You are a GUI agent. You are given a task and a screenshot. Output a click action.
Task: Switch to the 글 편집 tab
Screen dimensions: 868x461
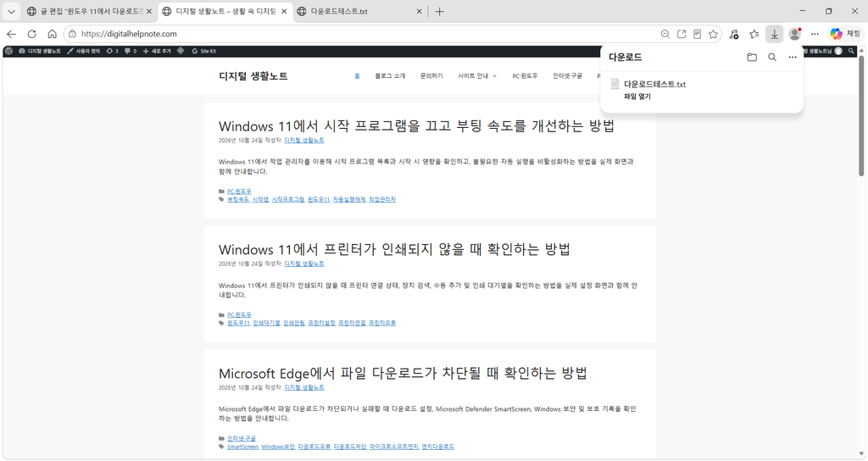[84, 11]
